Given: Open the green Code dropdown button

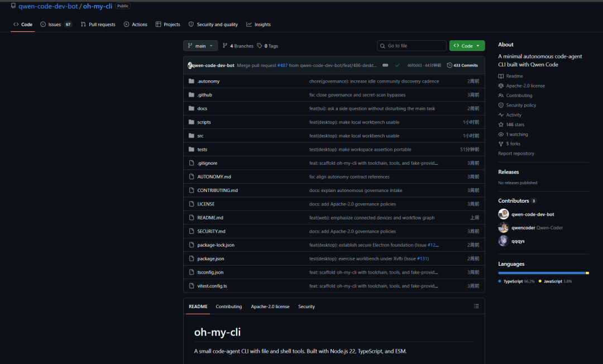Looking at the screenshot, I should [467, 46].
